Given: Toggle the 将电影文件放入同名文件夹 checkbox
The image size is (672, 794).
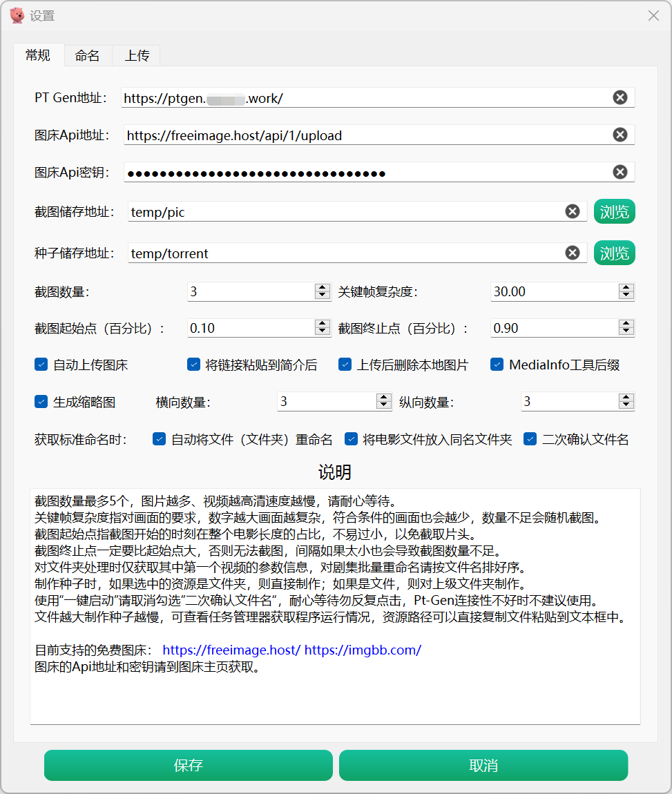Looking at the screenshot, I should (351, 439).
